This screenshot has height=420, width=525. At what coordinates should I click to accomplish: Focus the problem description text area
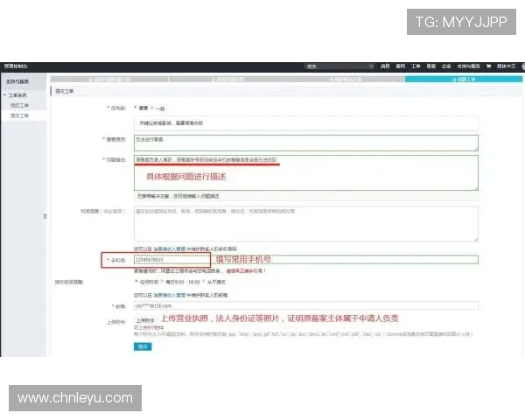point(306,173)
